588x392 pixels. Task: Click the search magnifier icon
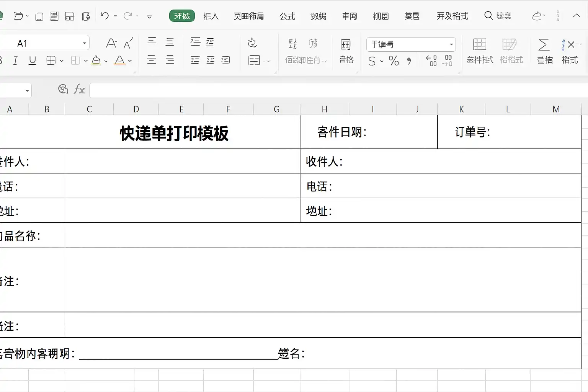[488, 16]
